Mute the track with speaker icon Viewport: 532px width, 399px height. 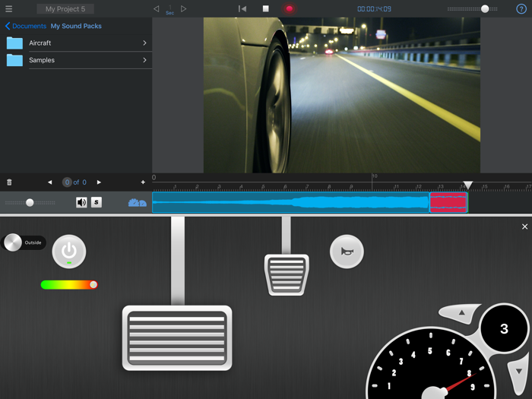click(81, 203)
